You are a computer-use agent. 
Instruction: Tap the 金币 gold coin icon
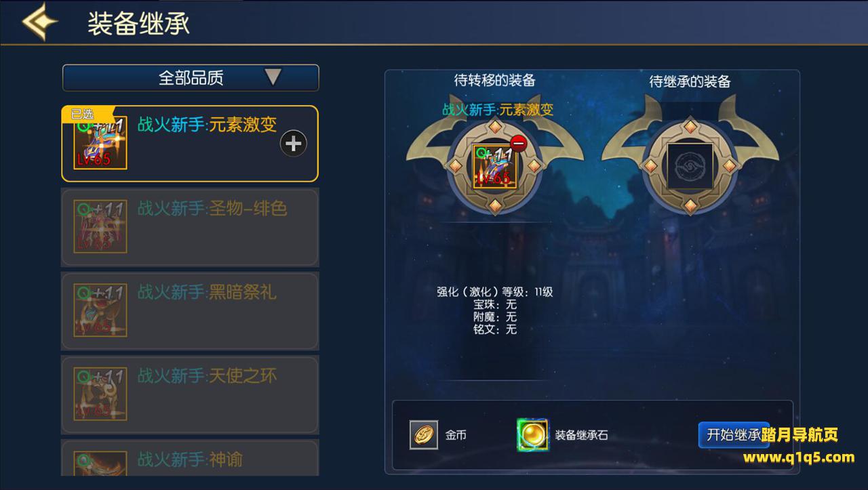pos(424,435)
